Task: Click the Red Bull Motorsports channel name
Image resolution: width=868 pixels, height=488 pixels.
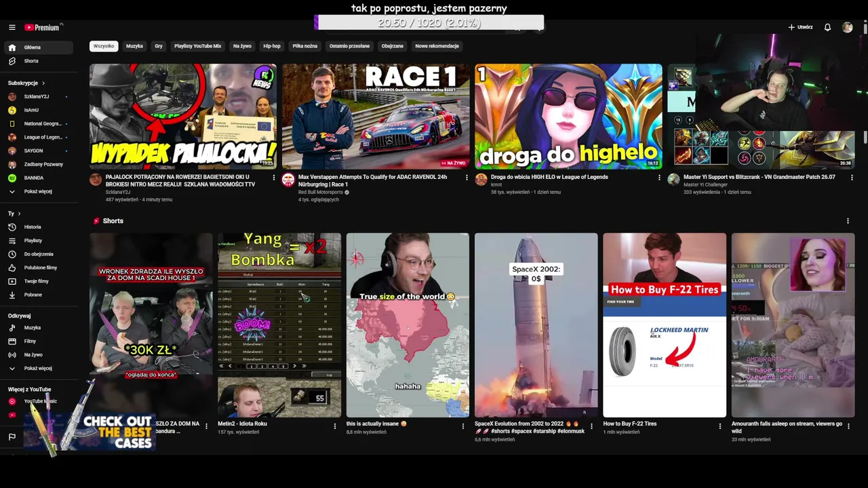Action: click(321, 192)
